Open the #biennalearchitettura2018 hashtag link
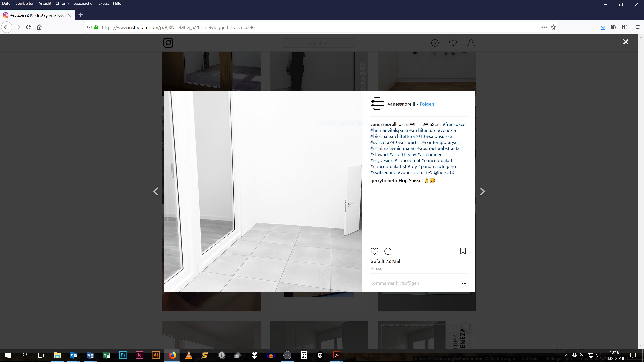644x362 pixels. pyautogui.click(x=397, y=136)
